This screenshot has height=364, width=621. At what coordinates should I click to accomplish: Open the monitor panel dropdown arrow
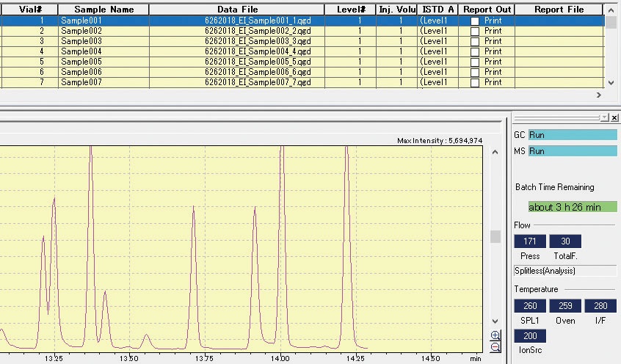click(x=604, y=117)
